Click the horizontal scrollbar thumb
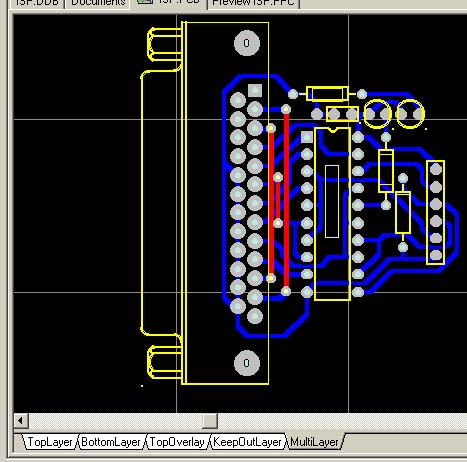The height and width of the screenshot is (462, 467). 210,420
